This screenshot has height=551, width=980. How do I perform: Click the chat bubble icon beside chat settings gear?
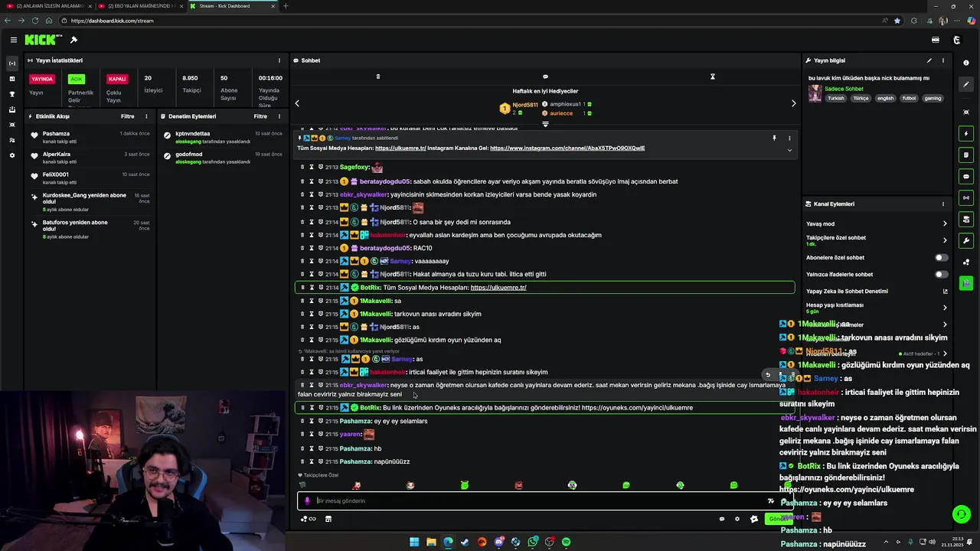point(721,519)
